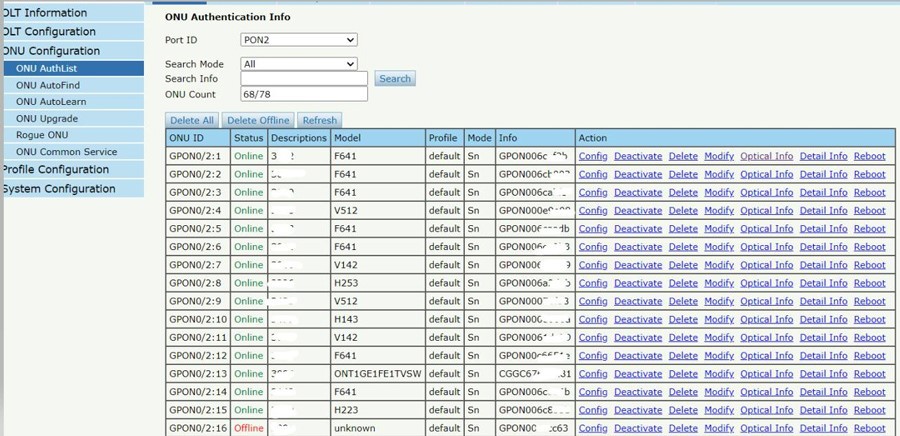Viewport: 900px width, 436px height.
Task: Select ONU AutoLearn in the sidebar
Action: [x=73, y=102]
